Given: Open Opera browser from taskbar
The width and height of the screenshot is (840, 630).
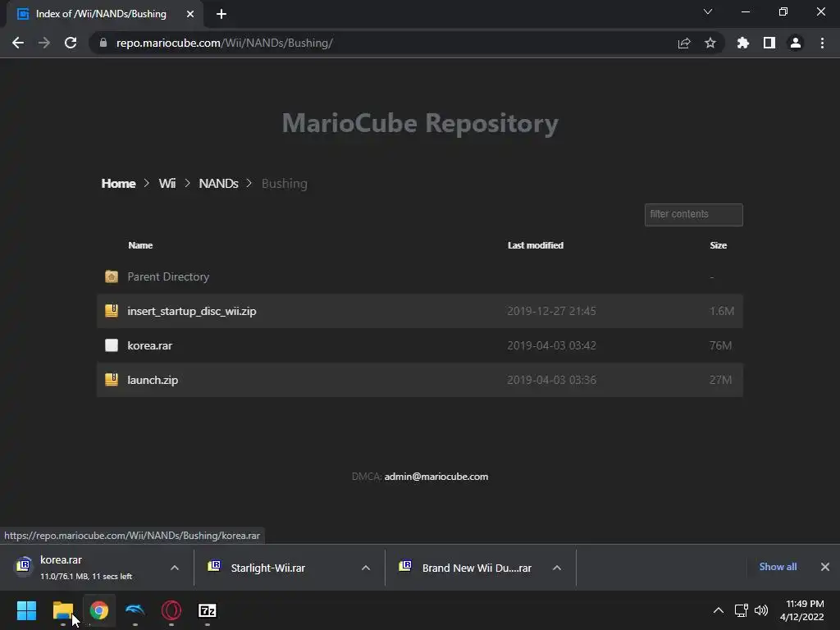Looking at the screenshot, I should pyautogui.click(x=171, y=610).
